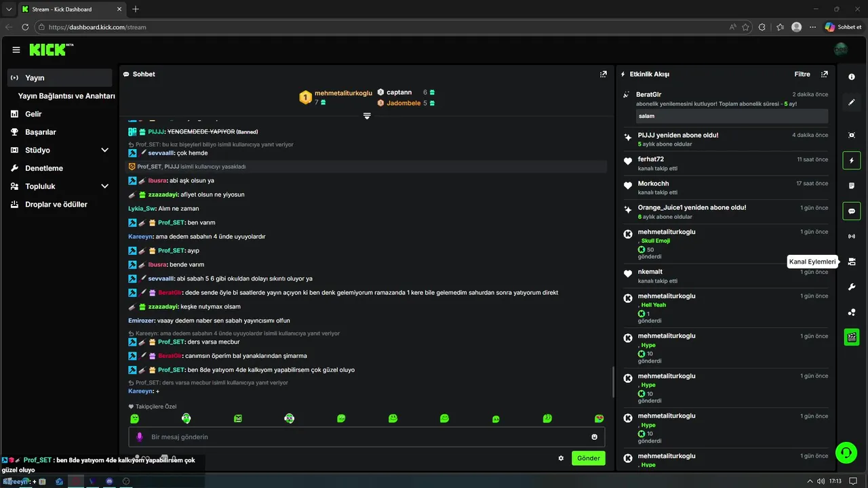The width and height of the screenshot is (868, 488).
Task: Open Yayın Bağlantısı ve Anahtarı page
Action: pyautogui.click(x=66, y=96)
